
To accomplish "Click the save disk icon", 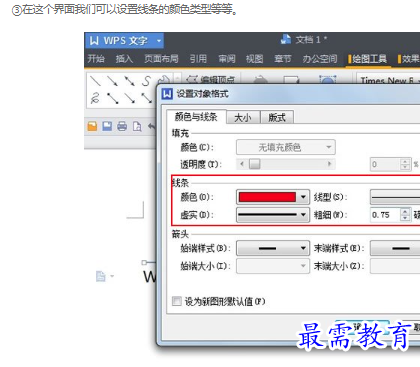I will coord(107,126).
